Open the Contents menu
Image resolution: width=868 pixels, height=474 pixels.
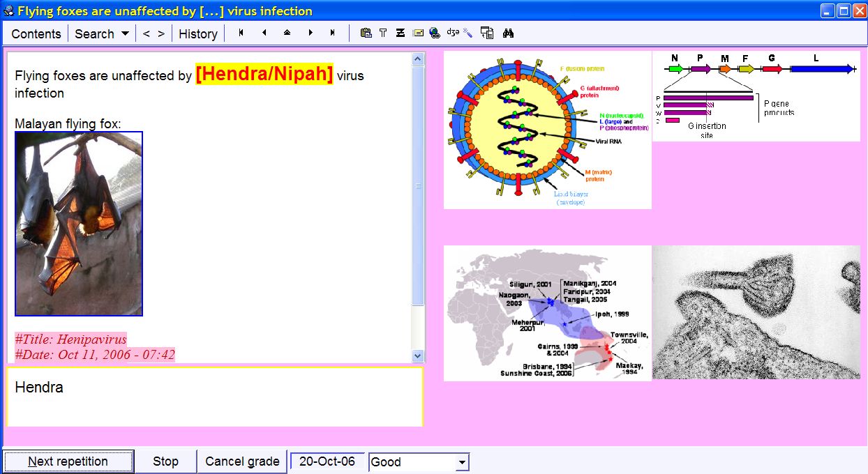tap(36, 33)
